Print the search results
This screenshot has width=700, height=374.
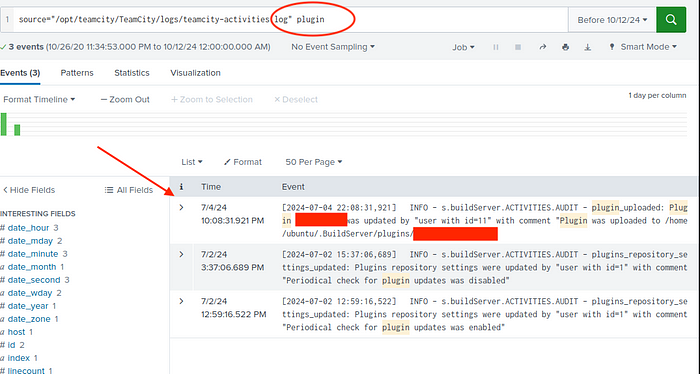(566, 47)
